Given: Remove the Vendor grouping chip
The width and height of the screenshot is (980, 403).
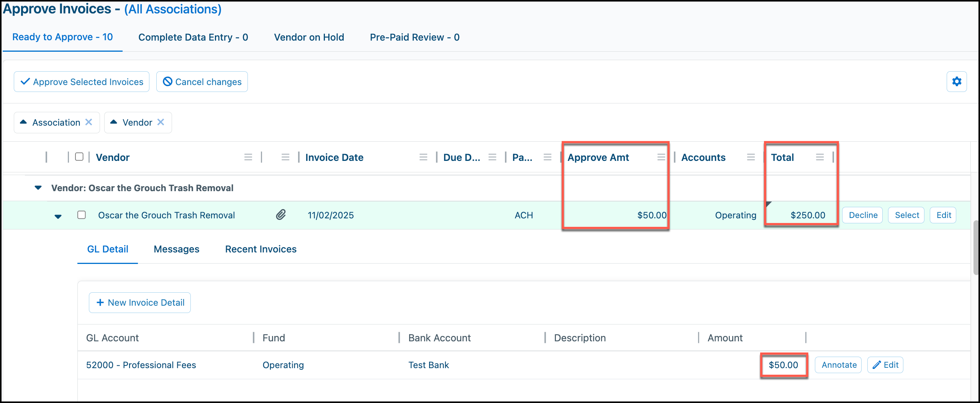Looking at the screenshot, I should point(161,122).
